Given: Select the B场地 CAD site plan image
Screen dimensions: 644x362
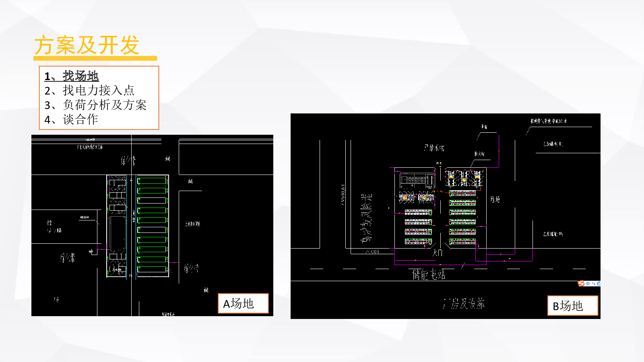Looking at the screenshot, I should tap(446, 216).
